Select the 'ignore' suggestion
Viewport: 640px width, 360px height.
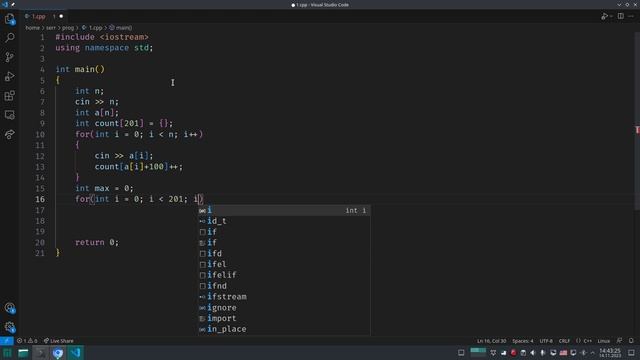click(284, 308)
